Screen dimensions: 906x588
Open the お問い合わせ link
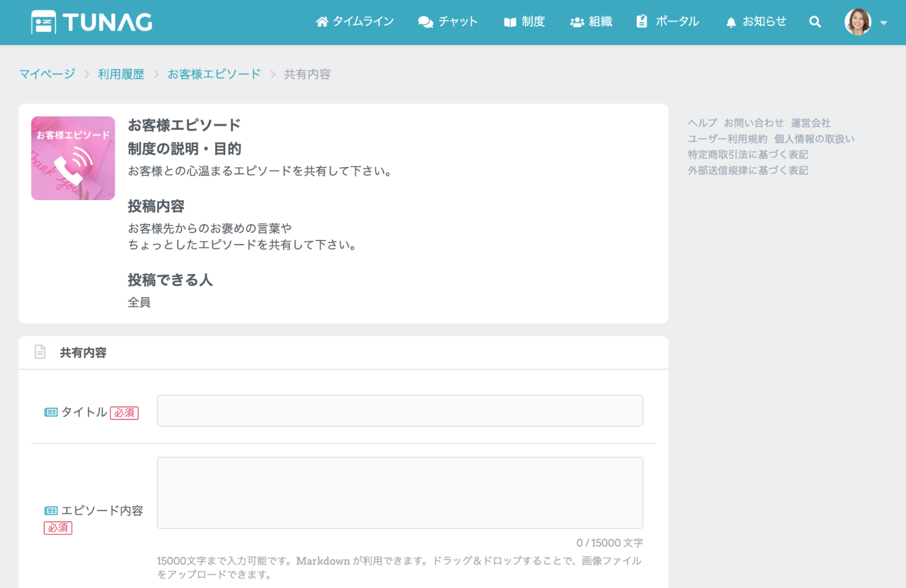tap(754, 123)
